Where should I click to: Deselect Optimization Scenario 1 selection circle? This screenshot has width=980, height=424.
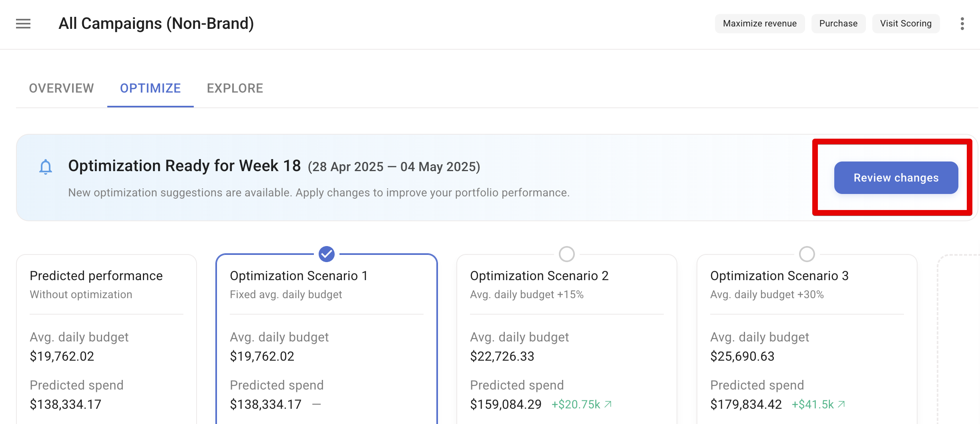point(326,253)
